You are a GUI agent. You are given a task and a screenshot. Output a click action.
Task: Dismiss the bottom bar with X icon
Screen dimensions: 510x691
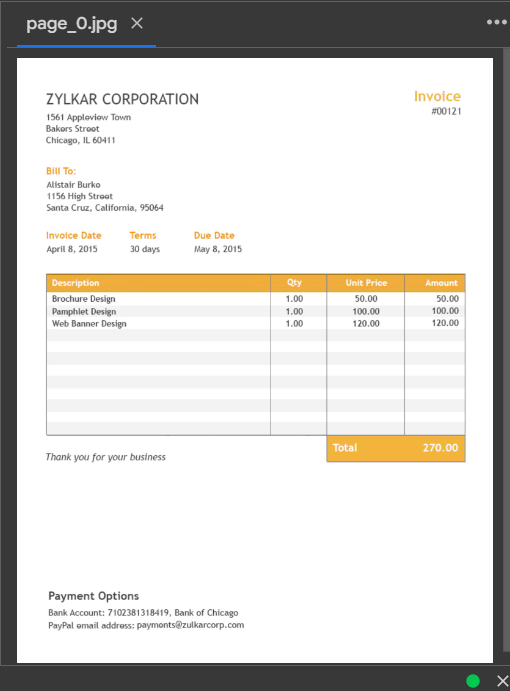(503, 680)
